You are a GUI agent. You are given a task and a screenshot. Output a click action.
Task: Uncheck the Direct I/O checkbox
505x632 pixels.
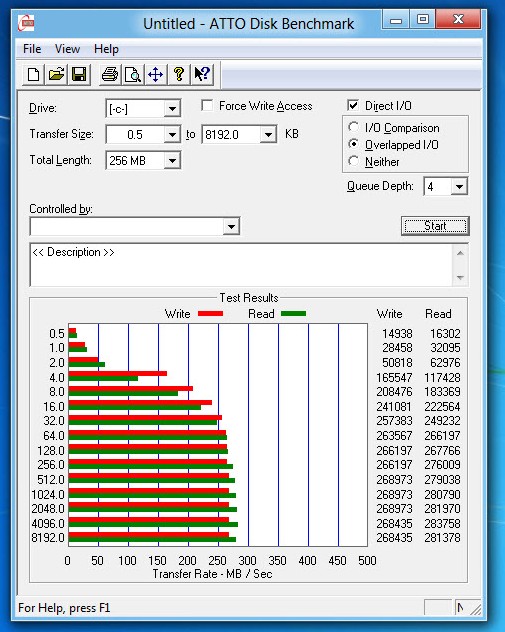pos(353,106)
